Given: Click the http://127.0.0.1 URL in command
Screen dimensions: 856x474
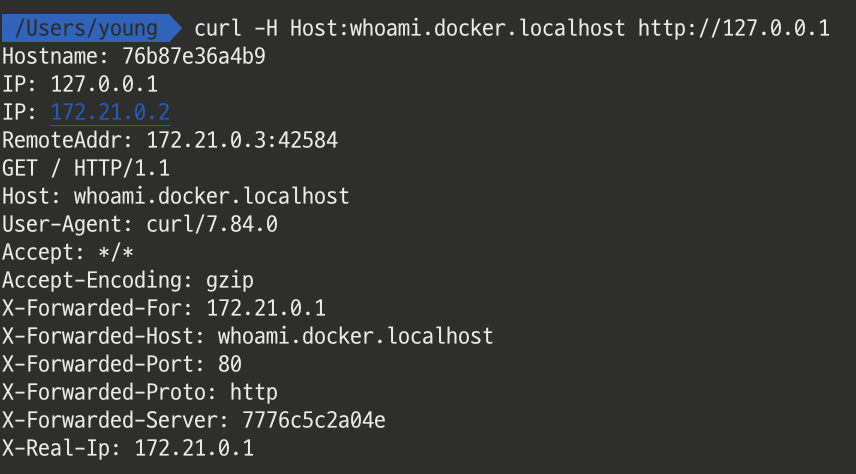Looking at the screenshot, I should tap(733, 28).
